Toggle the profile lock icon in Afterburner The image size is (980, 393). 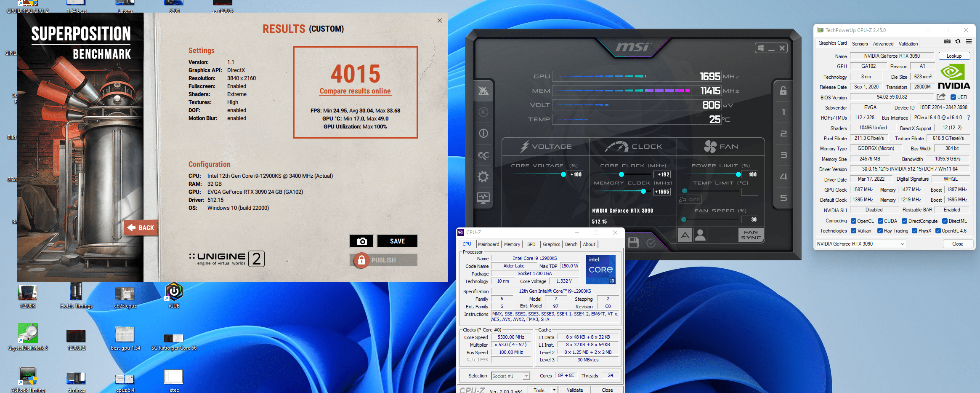click(x=783, y=91)
